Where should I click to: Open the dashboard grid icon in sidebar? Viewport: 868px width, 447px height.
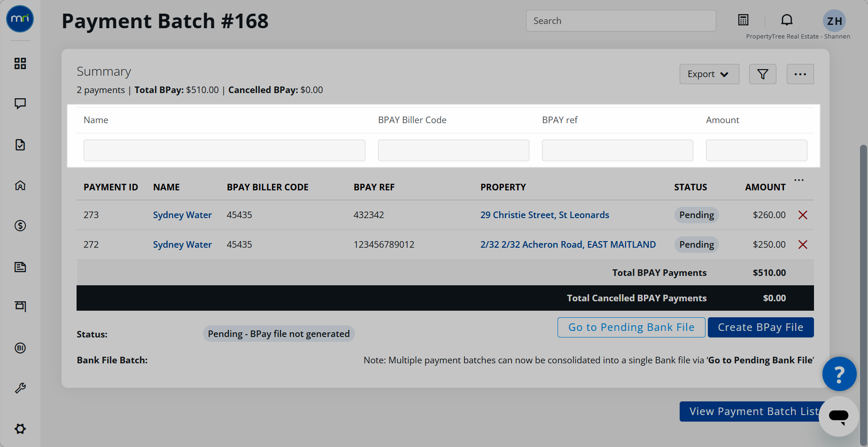pyautogui.click(x=20, y=63)
